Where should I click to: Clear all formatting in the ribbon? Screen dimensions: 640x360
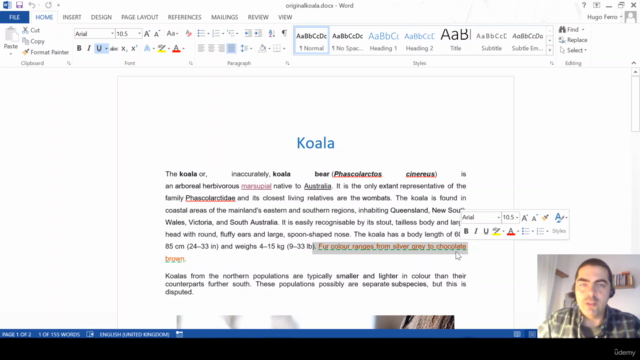click(x=188, y=34)
